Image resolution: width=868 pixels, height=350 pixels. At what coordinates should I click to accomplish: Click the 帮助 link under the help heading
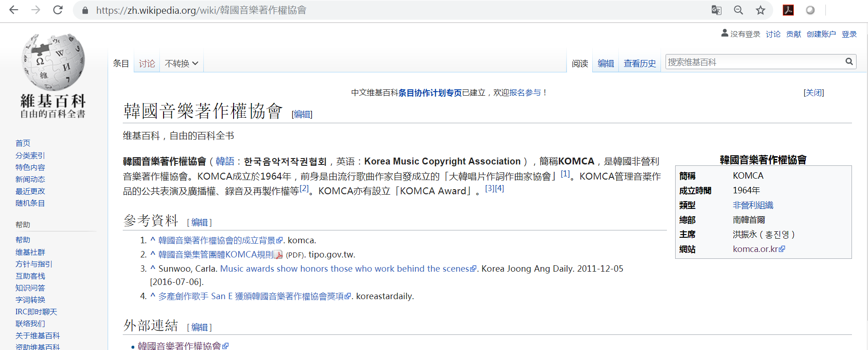pos(23,240)
